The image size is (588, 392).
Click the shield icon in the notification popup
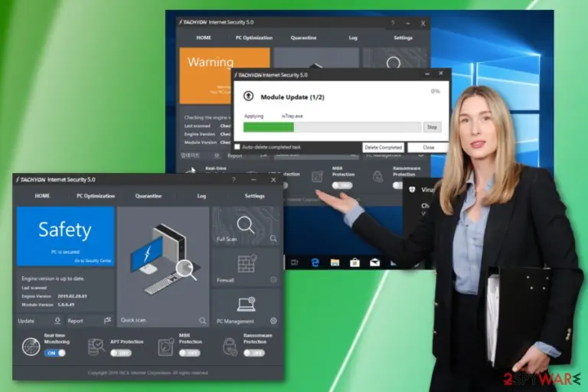(412, 189)
